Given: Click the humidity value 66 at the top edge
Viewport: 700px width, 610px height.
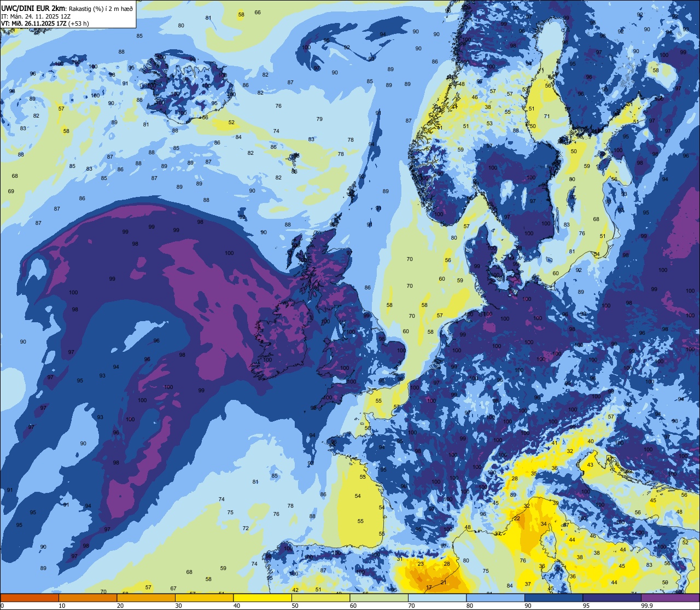Looking at the screenshot, I should 258,12.
